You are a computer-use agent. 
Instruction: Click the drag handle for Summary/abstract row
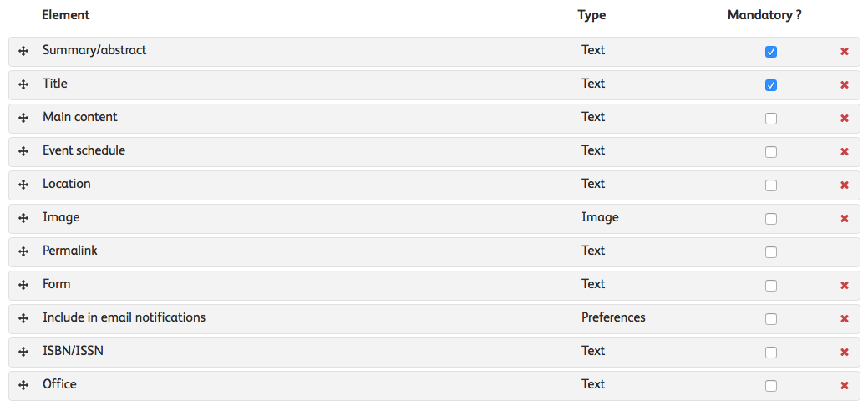point(23,52)
